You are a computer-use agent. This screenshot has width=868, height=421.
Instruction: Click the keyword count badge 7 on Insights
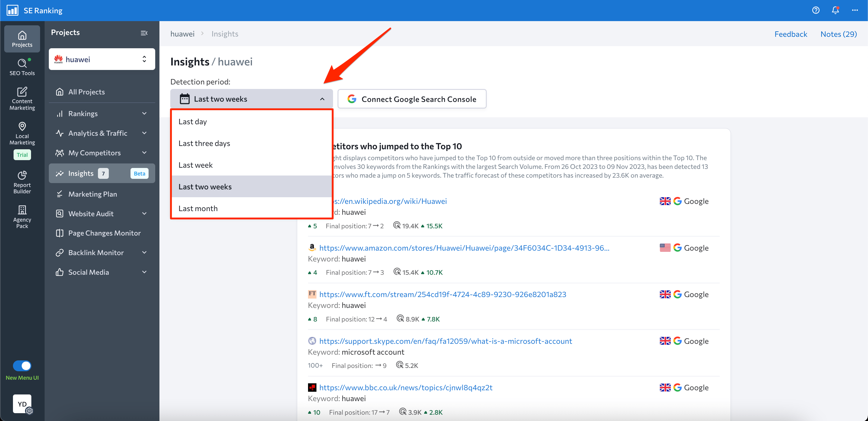103,173
